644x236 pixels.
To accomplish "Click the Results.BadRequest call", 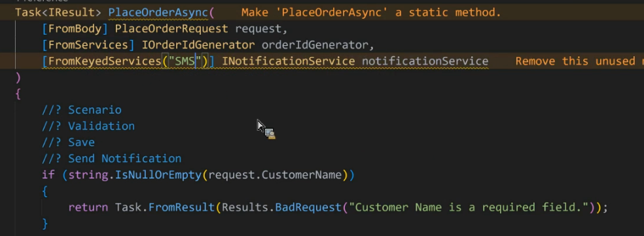I will click(281, 207).
